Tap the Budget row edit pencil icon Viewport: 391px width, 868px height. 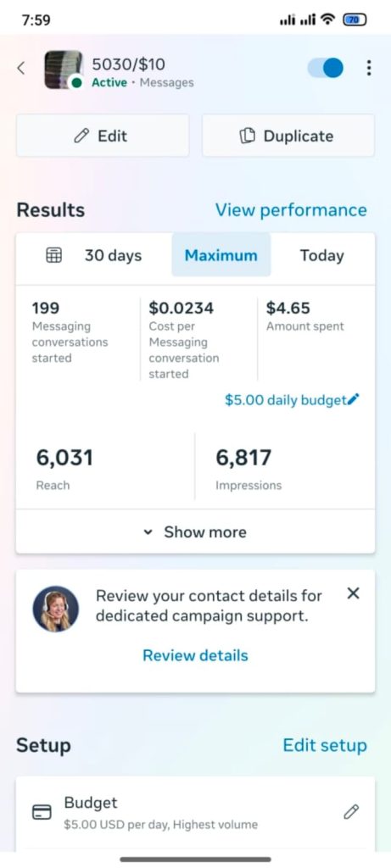pos(351,811)
